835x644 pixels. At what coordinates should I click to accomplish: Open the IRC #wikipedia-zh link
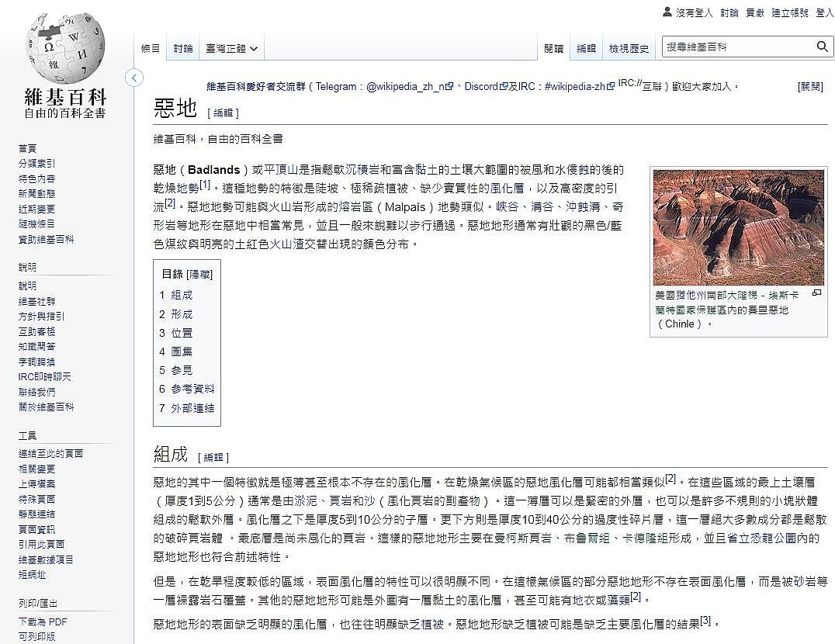(x=575, y=87)
